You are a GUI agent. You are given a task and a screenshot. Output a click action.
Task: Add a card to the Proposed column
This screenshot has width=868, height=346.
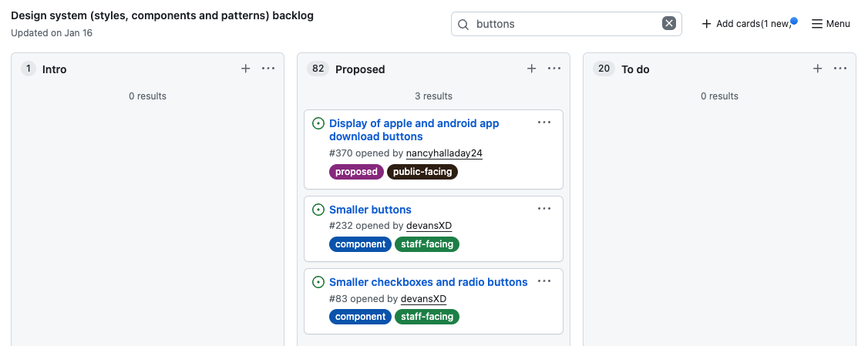click(531, 69)
